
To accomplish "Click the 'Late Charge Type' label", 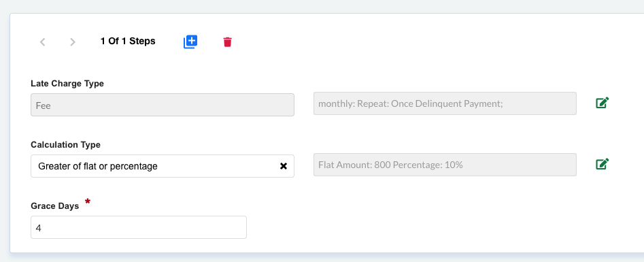I will click(x=67, y=84).
